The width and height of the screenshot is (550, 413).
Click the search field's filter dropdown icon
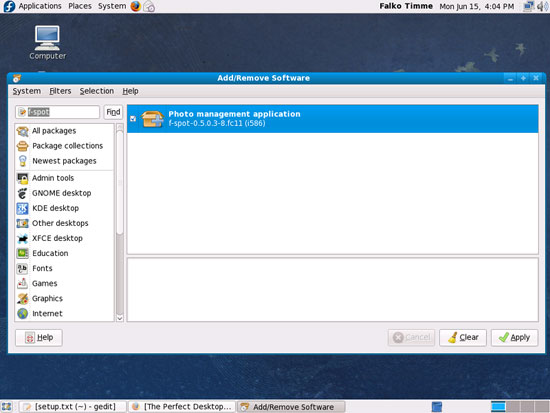coord(22,112)
